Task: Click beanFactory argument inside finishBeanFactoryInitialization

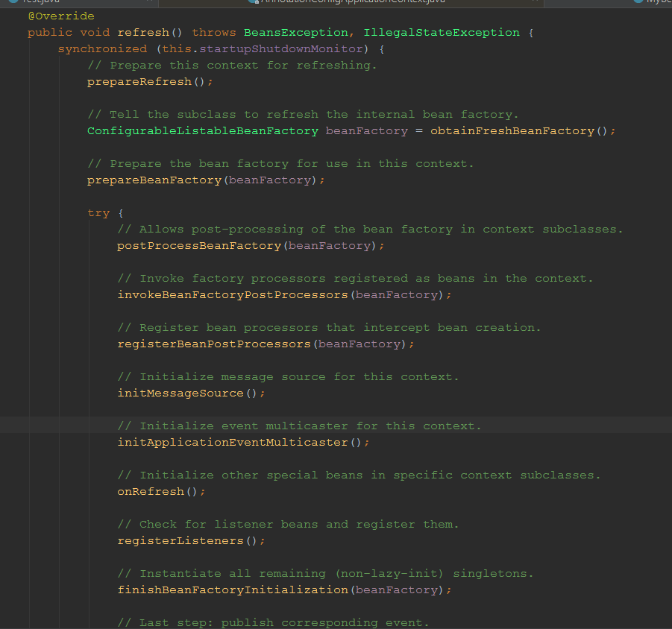Action: (x=397, y=590)
